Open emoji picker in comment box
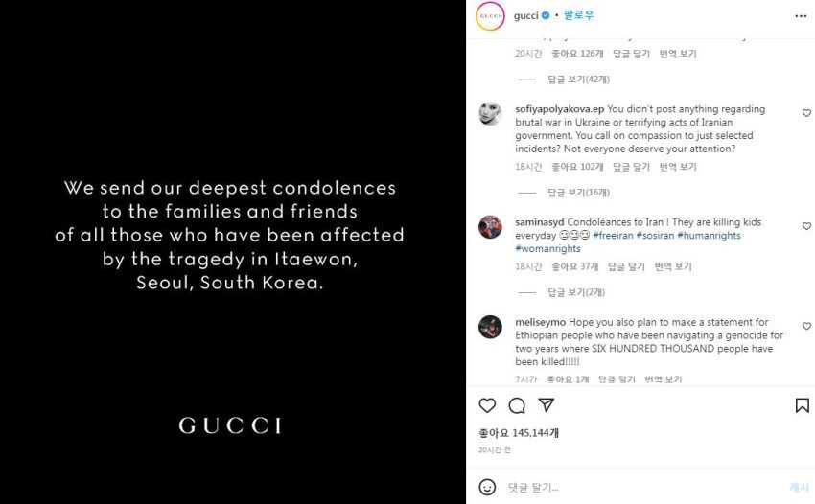The image size is (815, 504). coord(487,487)
